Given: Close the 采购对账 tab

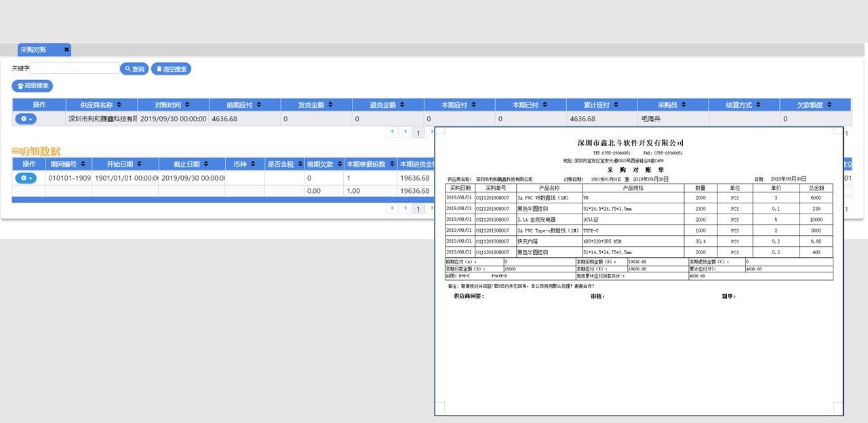Looking at the screenshot, I should coord(66,50).
